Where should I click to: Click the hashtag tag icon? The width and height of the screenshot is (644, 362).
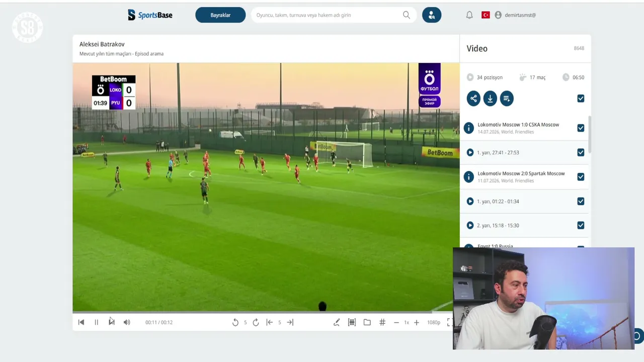point(382,322)
